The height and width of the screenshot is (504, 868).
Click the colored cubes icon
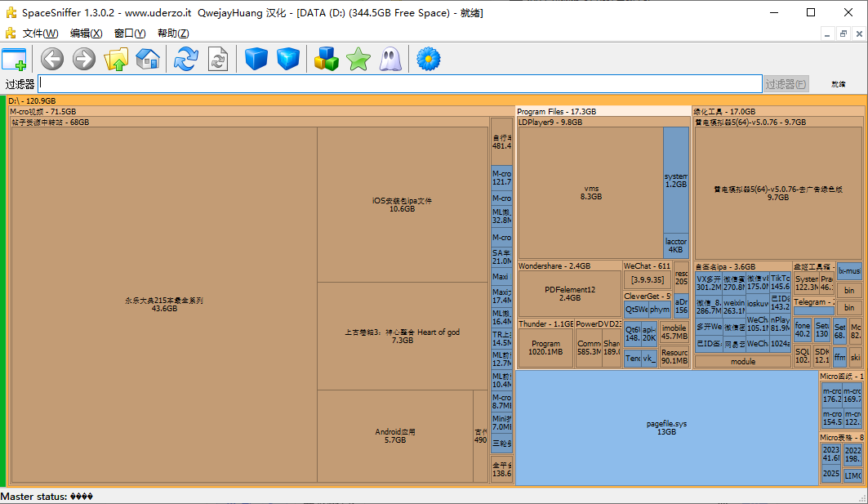[x=327, y=59]
